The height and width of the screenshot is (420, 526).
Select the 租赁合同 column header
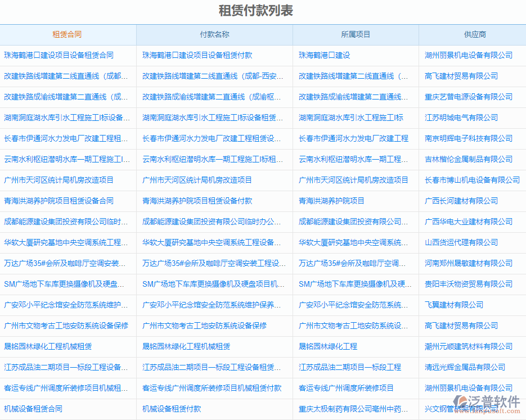[x=68, y=34]
